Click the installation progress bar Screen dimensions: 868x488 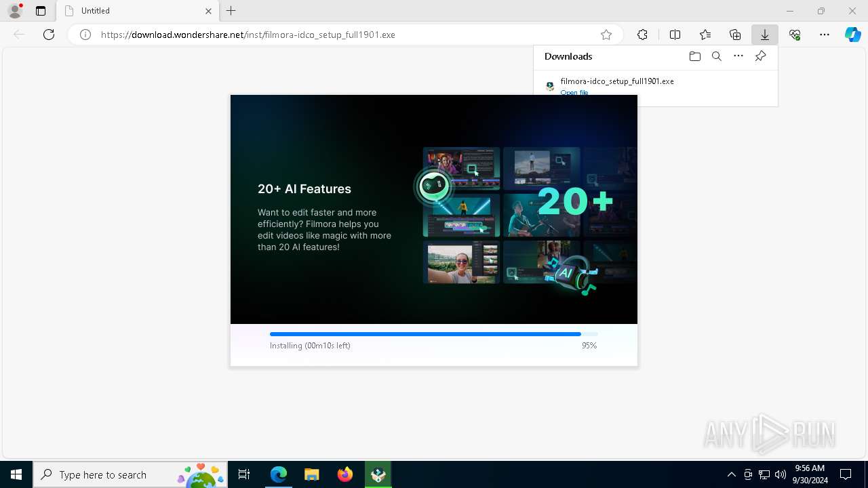pyautogui.click(x=433, y=334)
